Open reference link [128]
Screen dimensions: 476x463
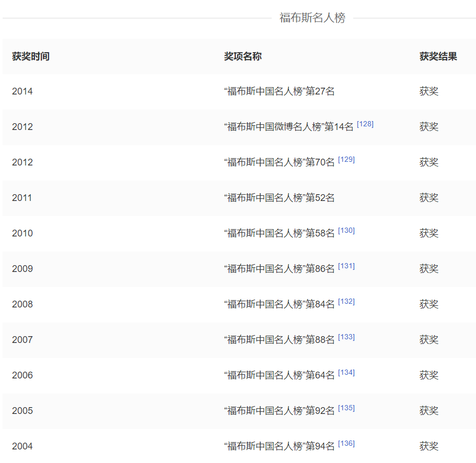click(x=365, y=124)
